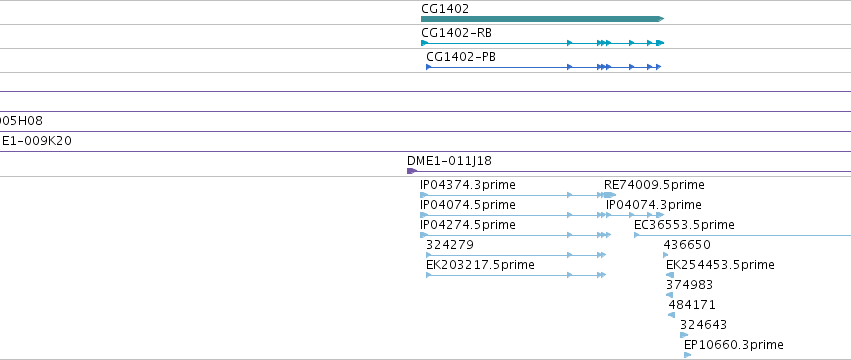The height and width of the screenshot is (360, 851).
Task: Click the IP04074.3prime label
Action: pos(653,205)
